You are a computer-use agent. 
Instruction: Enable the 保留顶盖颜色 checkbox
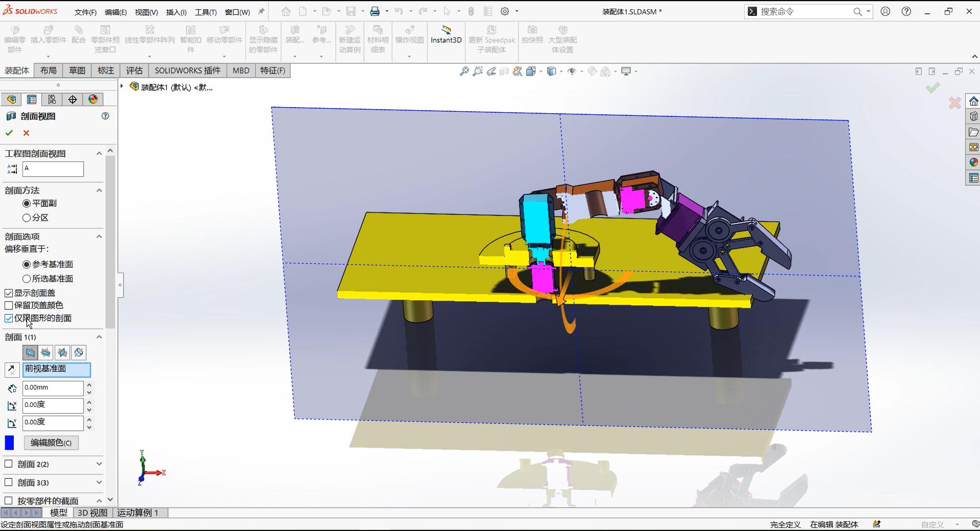click(x=9, y=305)
